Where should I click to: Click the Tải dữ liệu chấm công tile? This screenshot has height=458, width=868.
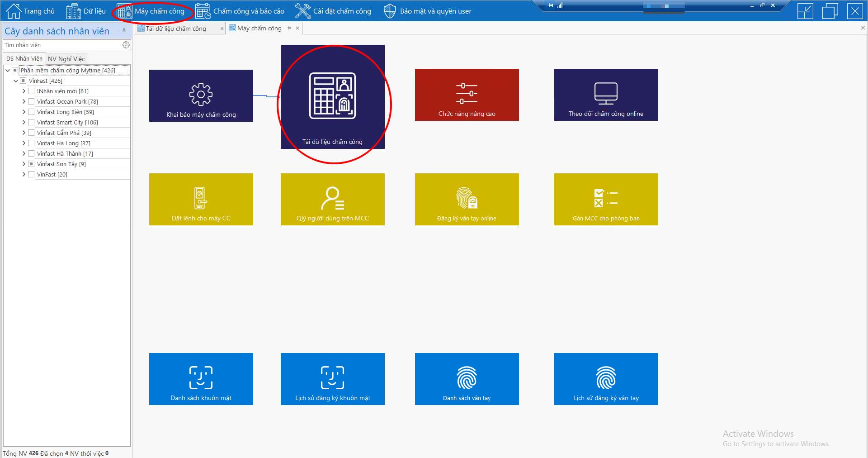click(x=332, y=97)
